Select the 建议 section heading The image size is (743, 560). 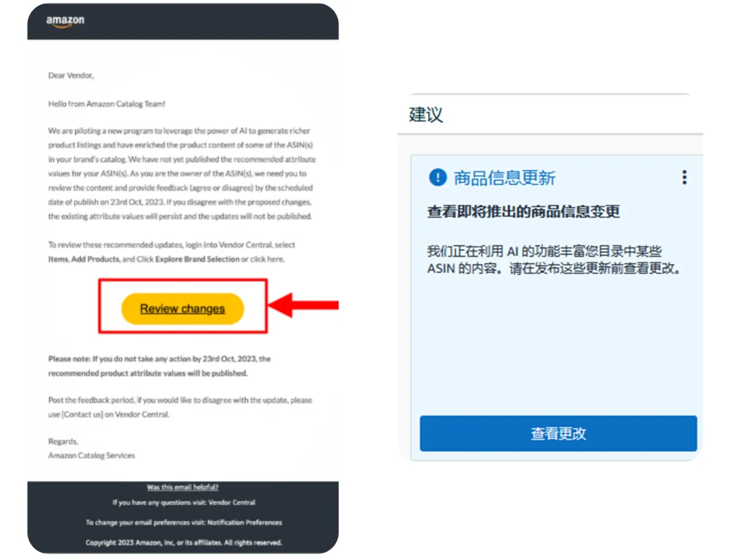(426, 115)
